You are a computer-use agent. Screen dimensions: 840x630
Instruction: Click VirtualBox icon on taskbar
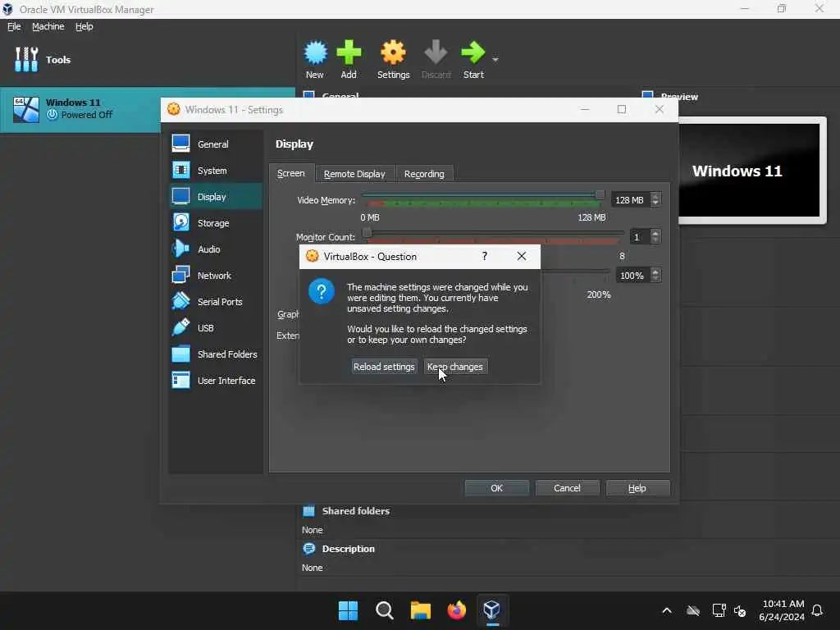492,610
